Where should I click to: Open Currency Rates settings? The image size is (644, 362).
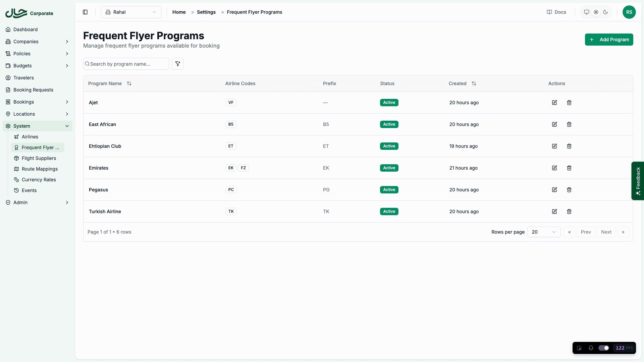(x=39, y=180)
